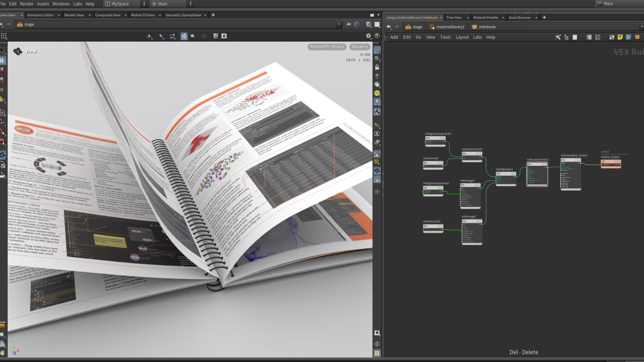Click the wrench icon above the network editor

click(x=558, y=37)
